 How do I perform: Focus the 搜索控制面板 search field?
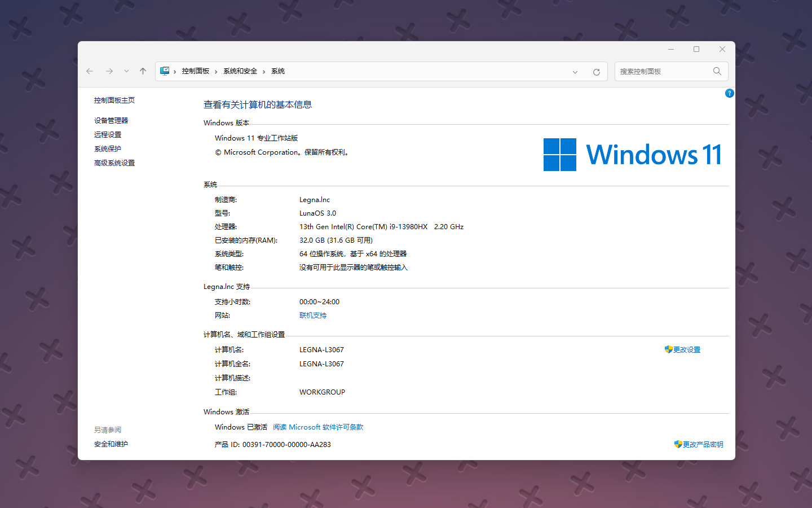click(672, 71)
